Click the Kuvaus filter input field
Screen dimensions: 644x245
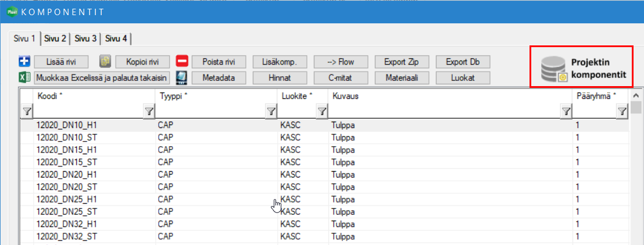pos(445,111)
